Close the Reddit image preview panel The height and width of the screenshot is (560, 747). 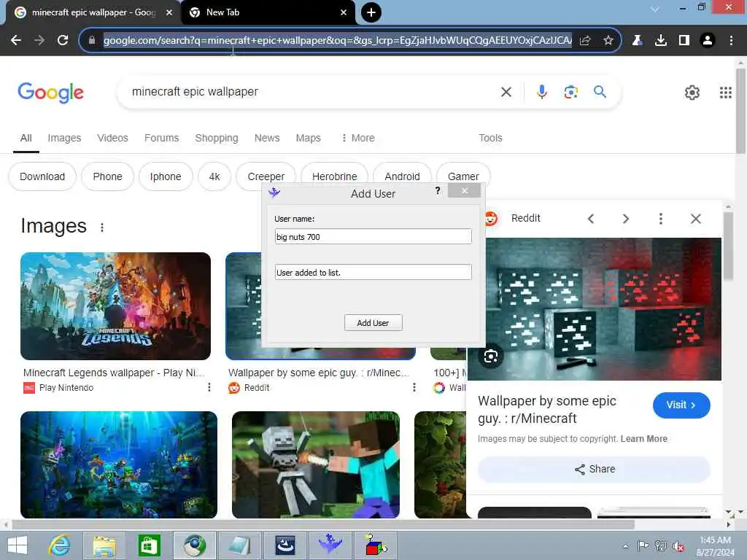695,219
